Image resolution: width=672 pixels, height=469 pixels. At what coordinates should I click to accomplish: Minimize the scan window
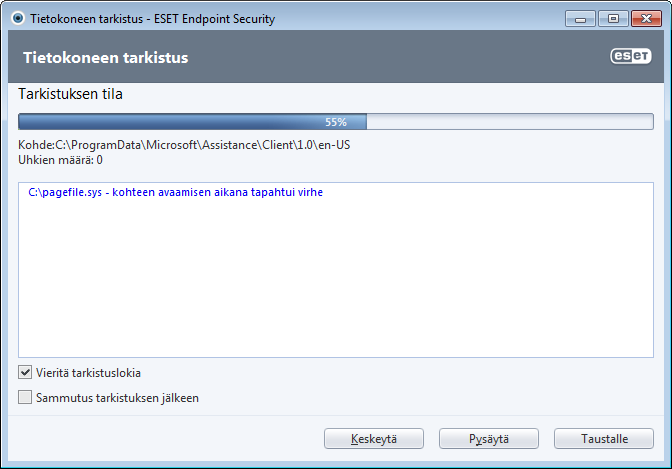click(580, 19)
